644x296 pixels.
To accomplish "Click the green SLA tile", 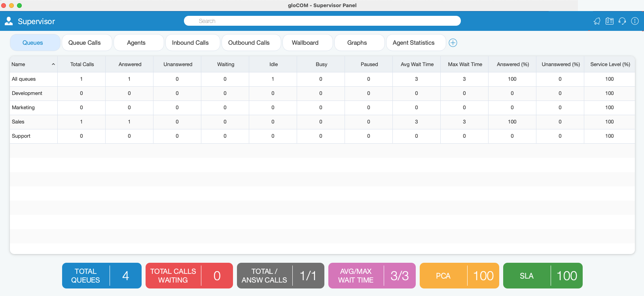I will pyautogui.click(x=542, y=276).
